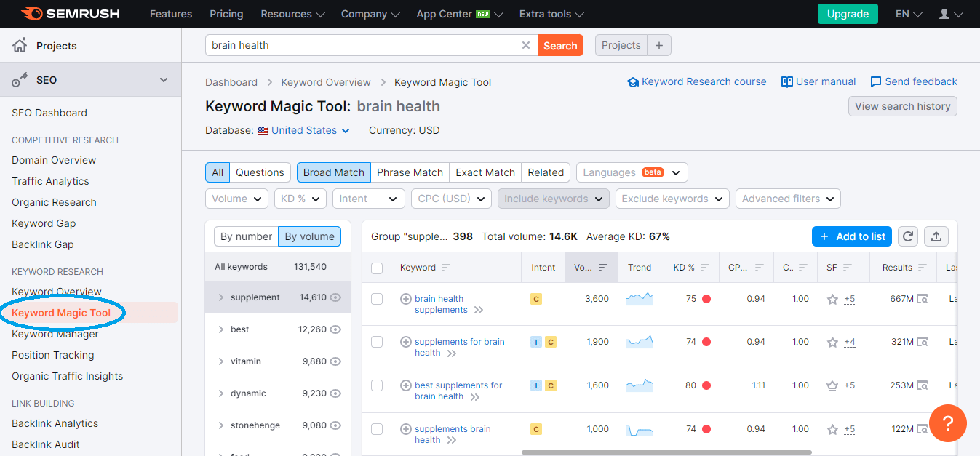The height and width of the screenshot is (456, 980).
Task: Open the orange help question mark button
Action: pos(948,423)
